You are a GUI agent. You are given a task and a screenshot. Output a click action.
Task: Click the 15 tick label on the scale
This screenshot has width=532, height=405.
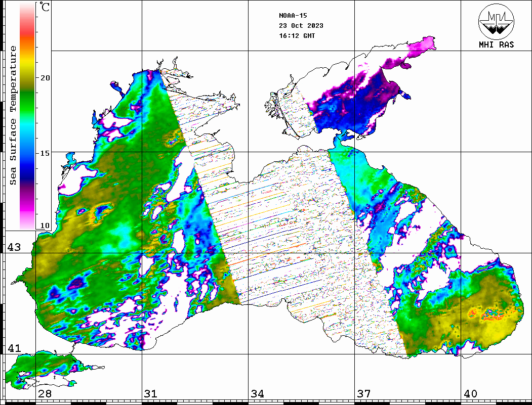(x=45, y=153)
